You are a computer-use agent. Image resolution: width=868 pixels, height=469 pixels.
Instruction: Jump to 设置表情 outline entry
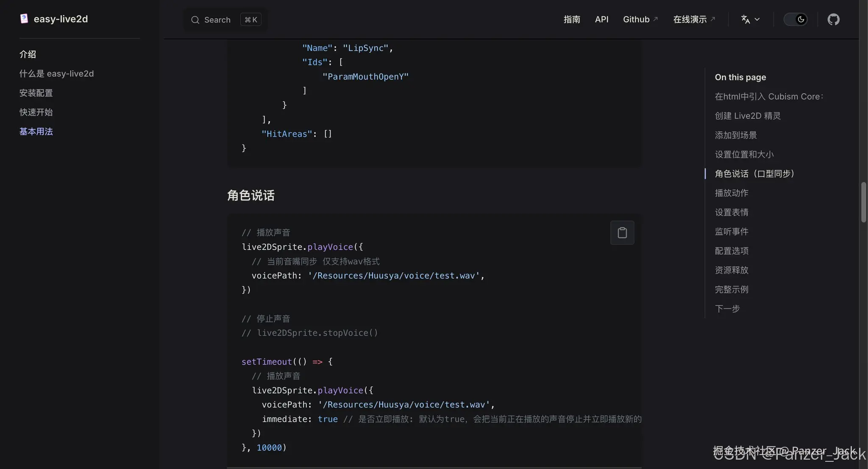732,212
